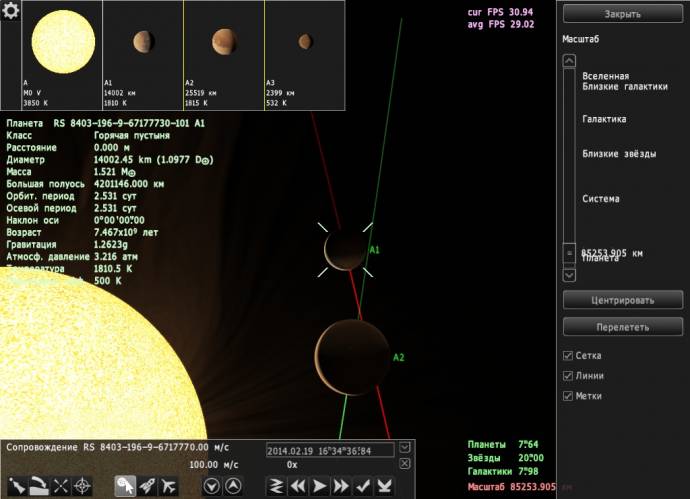The width and height of the screenshot is (690, 499).
Task: Speed up time with fast-forward button
Action: click(x=341, y=486)
